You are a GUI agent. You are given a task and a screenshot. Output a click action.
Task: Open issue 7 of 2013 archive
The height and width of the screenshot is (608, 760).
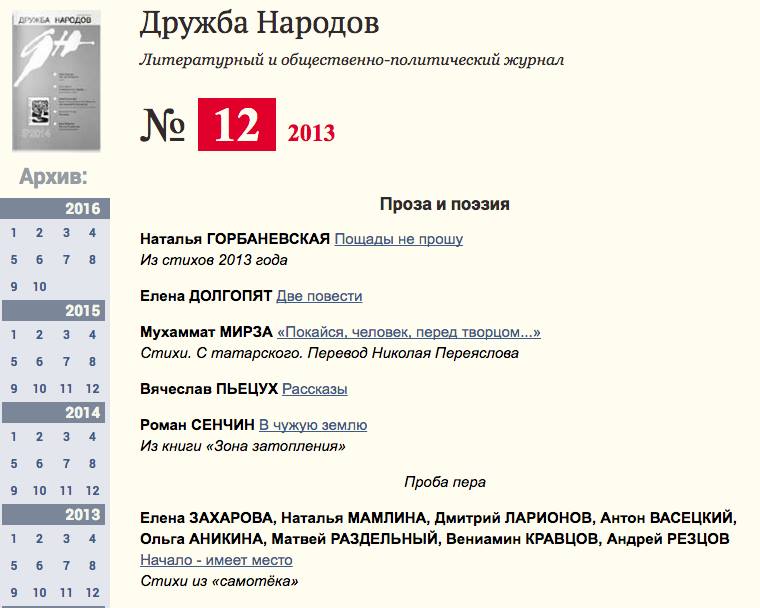click(x=66, y=566)
